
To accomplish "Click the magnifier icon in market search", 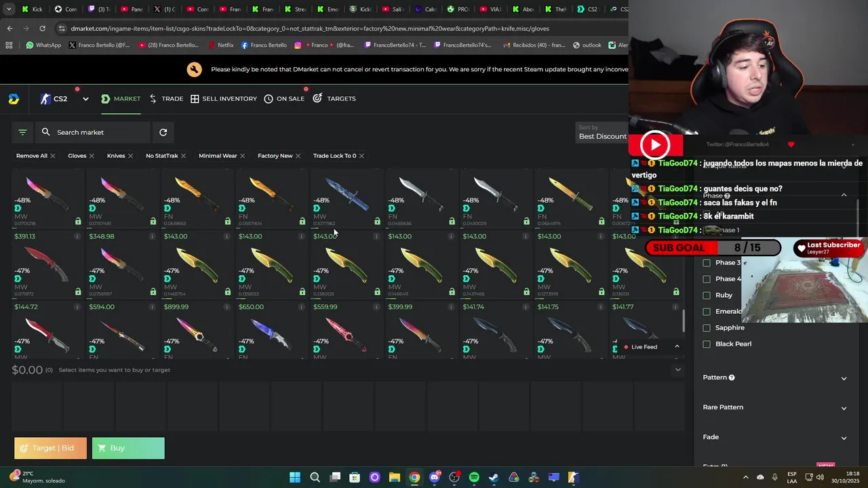I will pyautogui.click(x=46, y=132).
